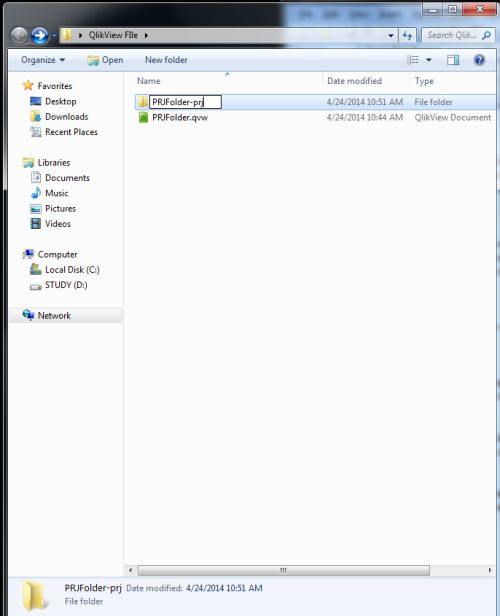Create a New folder

[x=166, y=60]
